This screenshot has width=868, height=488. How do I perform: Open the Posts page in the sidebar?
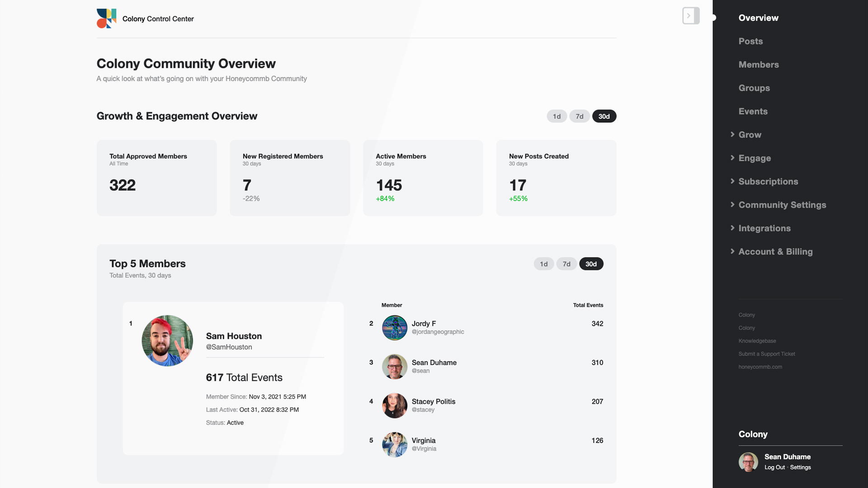750,41
